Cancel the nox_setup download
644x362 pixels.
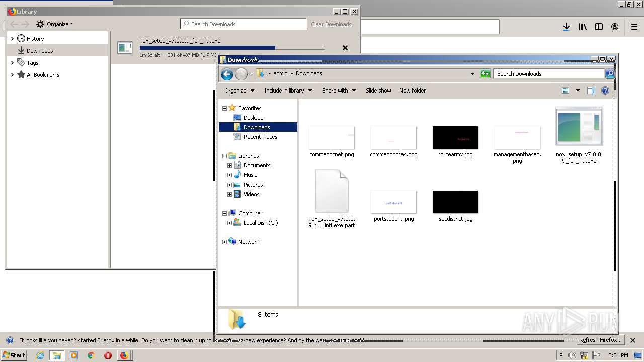click(x=345, y=48)
